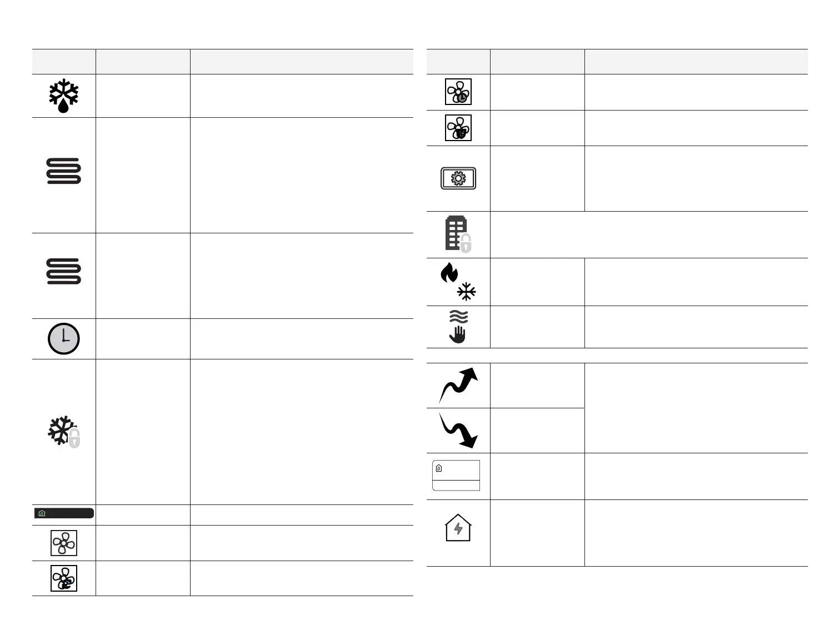Select the second heating coil icon

point(64,271)
